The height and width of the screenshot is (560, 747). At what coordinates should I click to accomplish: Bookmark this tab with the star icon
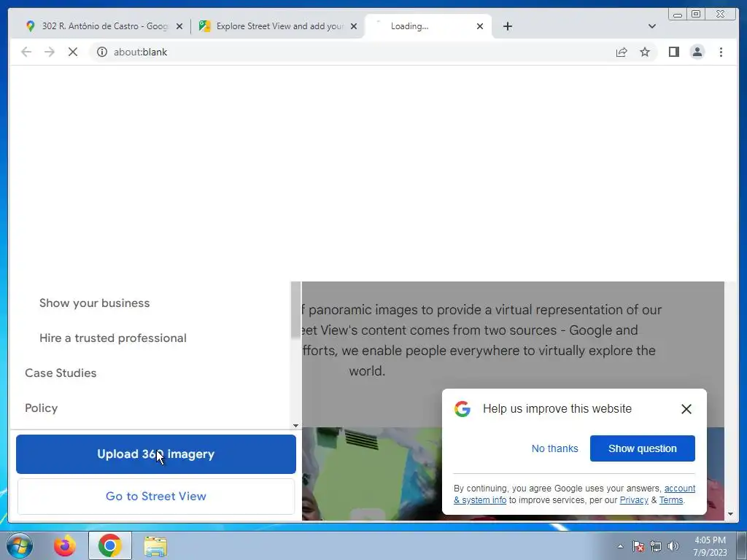[645, 52]
